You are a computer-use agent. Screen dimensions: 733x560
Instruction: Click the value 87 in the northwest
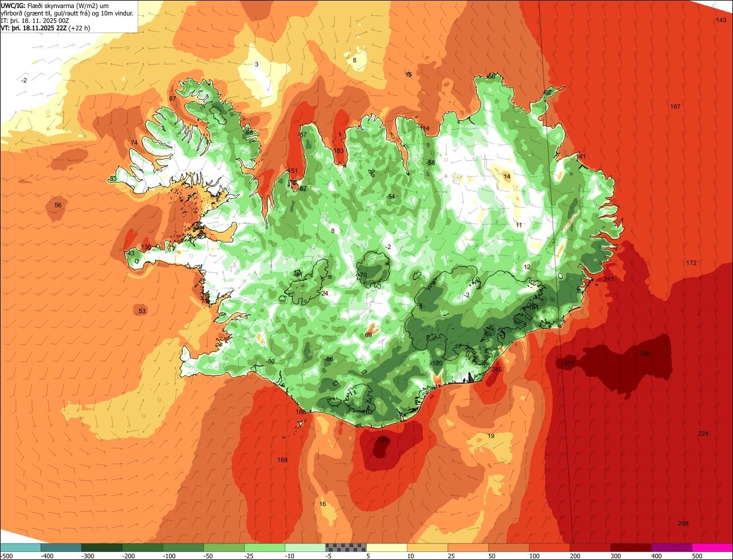point(172,98)
